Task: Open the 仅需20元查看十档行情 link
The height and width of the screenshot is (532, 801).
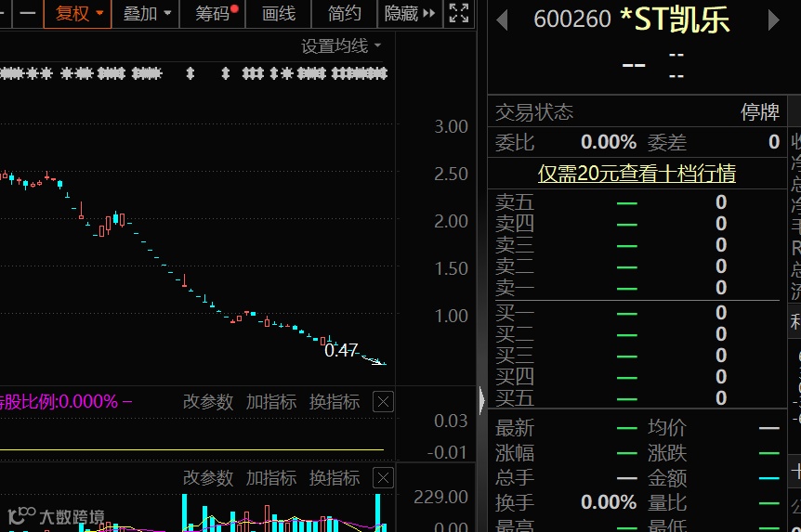Action: tap(637, 173)
